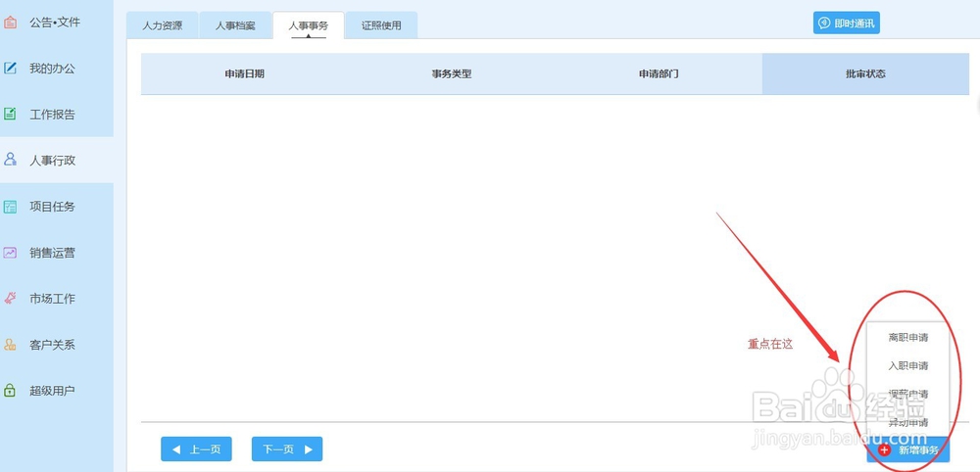Viewport: 980px width, 472px height.
Task: Click the 销售运营 chart icon
Action: tap(10, 253)
